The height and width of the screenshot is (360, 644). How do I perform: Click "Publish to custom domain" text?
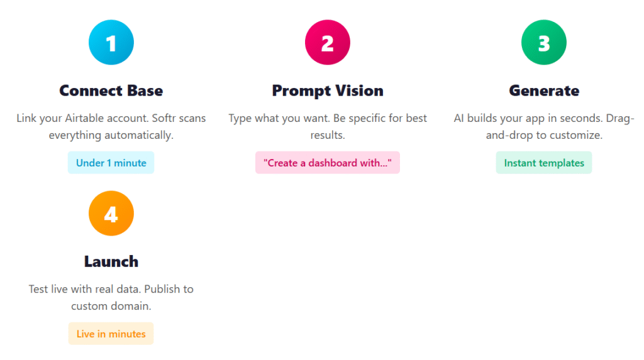coord(111,306)
